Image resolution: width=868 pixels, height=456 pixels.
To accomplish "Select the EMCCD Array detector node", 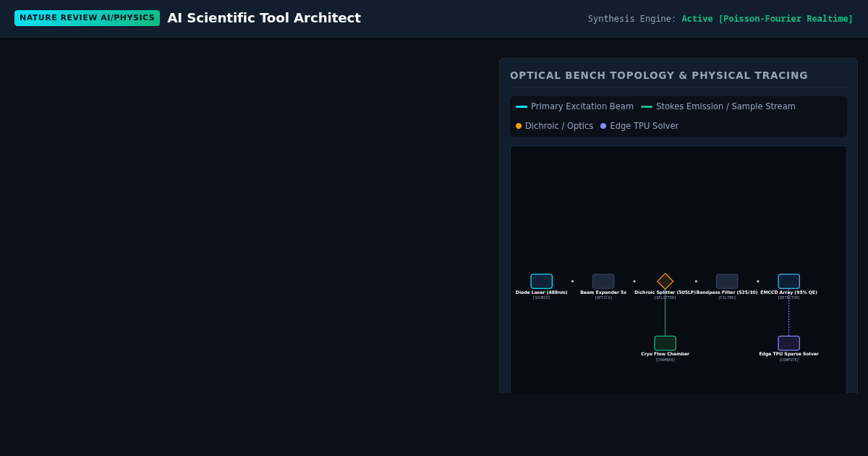I will [x=789, y=282].
